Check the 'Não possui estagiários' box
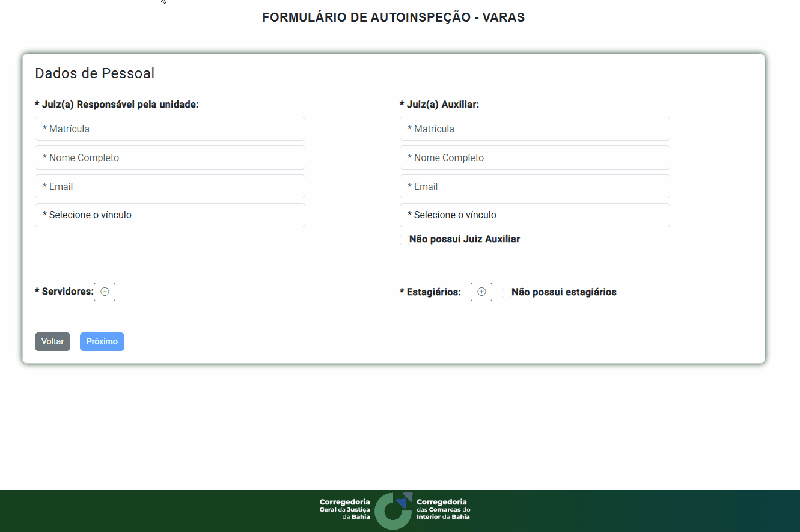Viewport: 800px width, 532px height. 507,293
